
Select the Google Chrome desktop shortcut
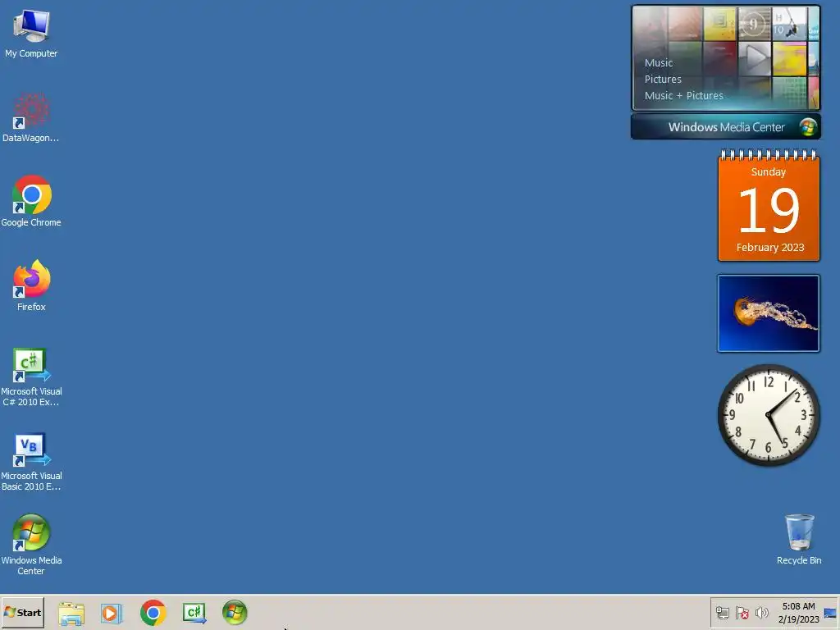click(31, 202)
